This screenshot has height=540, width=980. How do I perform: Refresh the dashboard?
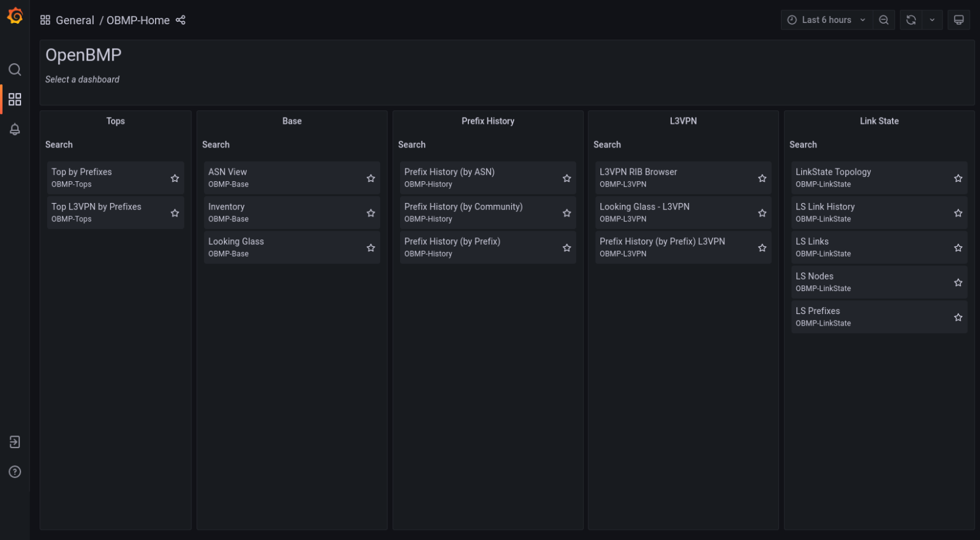tap(910, 19)
